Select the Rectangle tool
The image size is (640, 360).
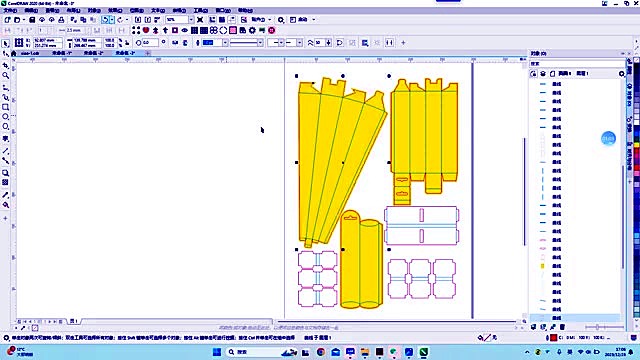(5, 107)
